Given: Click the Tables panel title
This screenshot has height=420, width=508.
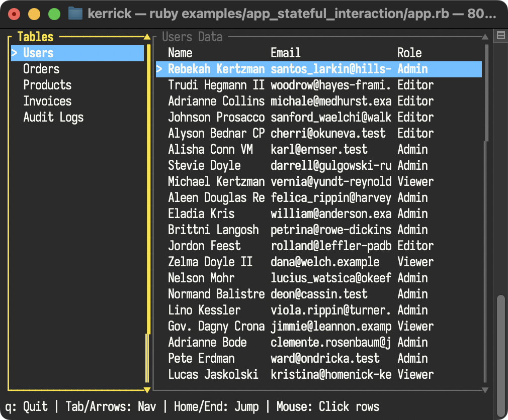Looking at the screenshot, I should click(x=35, y=37).
